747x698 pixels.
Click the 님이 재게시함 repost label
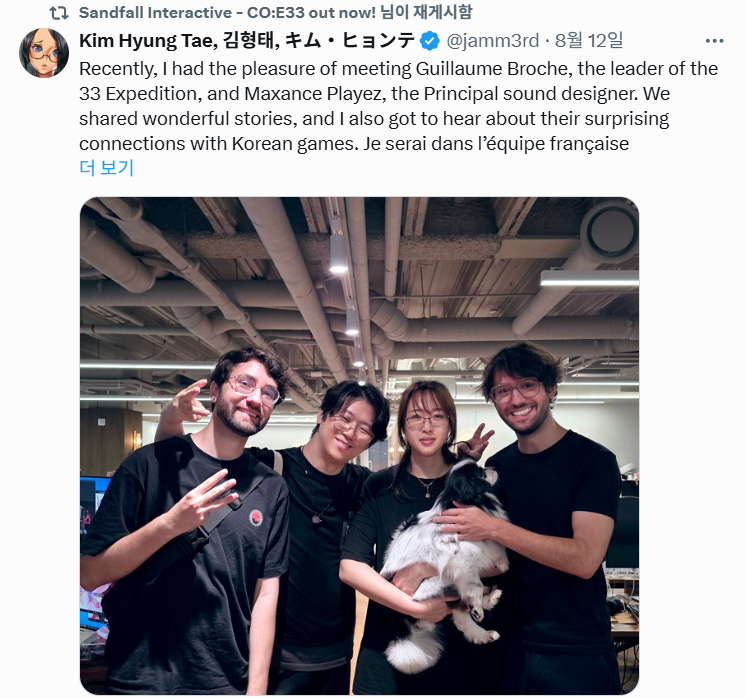click(426, 12)
